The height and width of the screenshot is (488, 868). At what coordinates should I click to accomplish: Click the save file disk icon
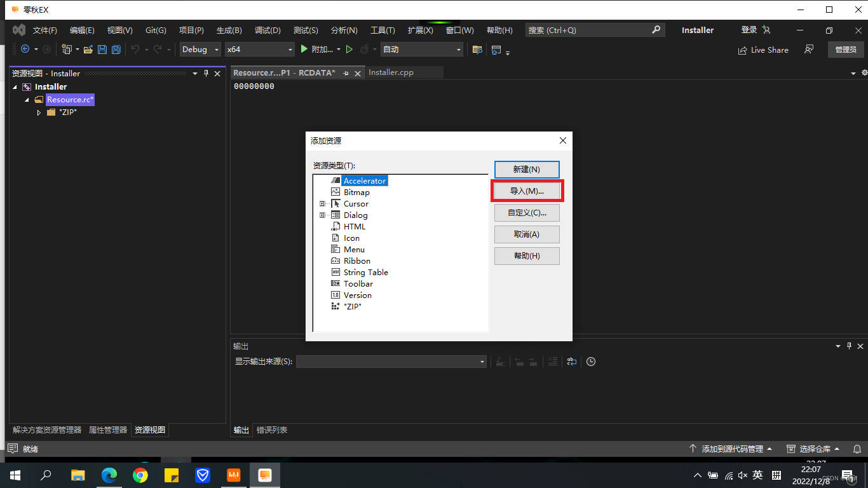coord(102,49)
